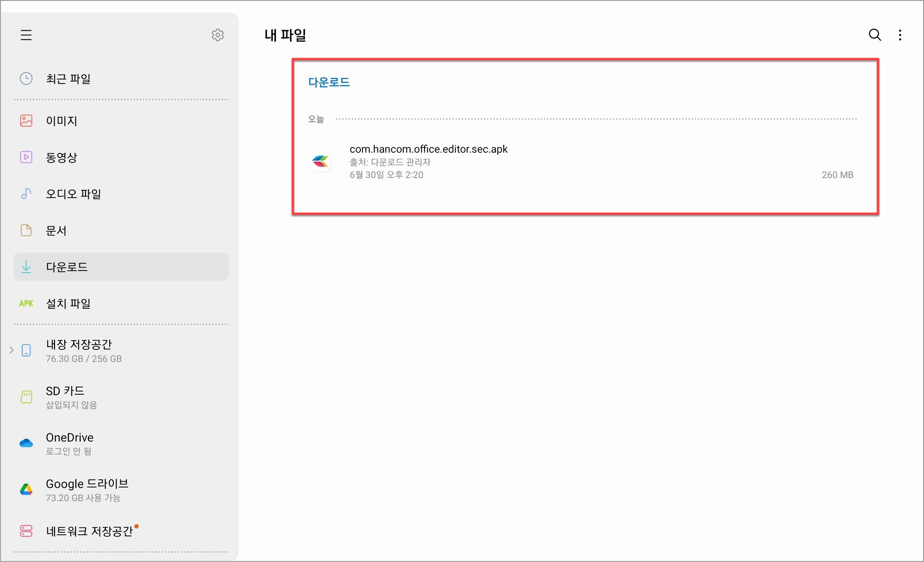The height and width of the screenshot is (562, 924).
Task: Expand the 내장 저장공간 tree chevron
Action: pos(11,350)
